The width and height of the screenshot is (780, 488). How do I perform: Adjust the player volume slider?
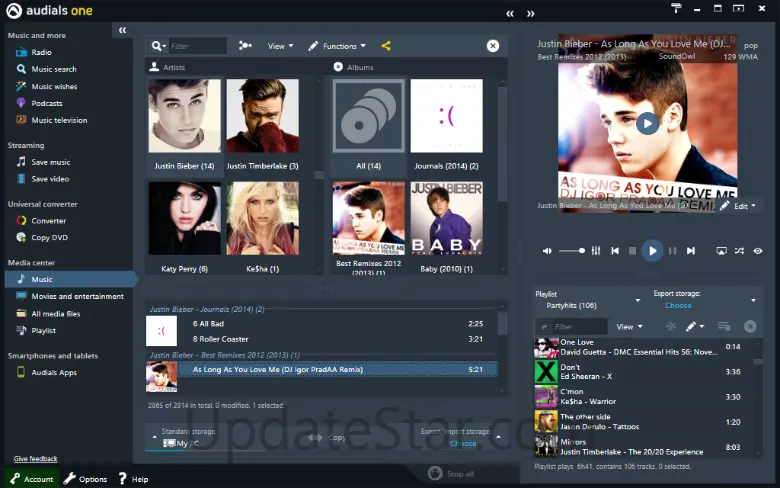(571, 251)
